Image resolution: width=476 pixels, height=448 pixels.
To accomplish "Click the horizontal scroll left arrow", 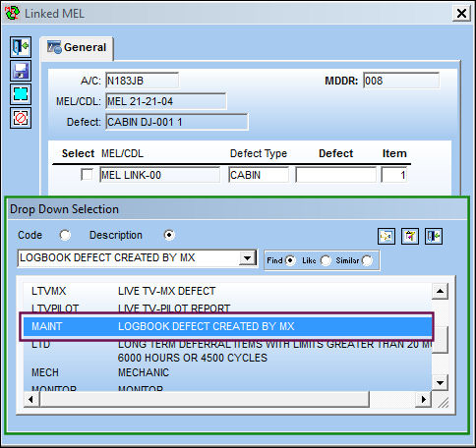I will (x=31, y=400).
